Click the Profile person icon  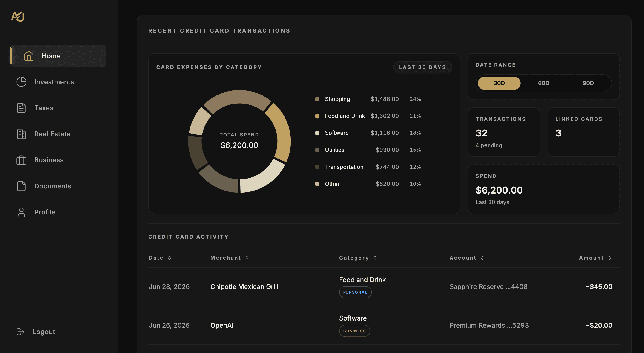(21, 212)
